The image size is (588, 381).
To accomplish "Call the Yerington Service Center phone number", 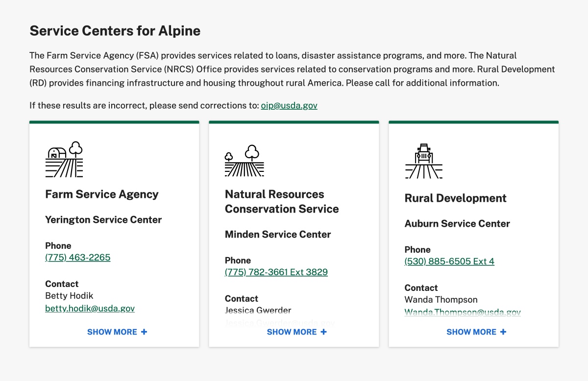I will tap(77, 257).
